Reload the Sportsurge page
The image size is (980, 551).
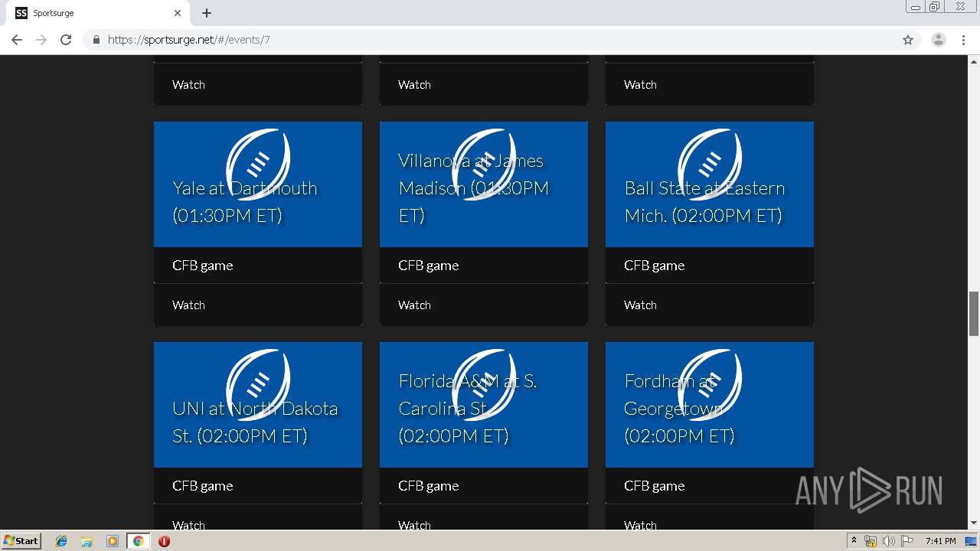pos(66,40)
